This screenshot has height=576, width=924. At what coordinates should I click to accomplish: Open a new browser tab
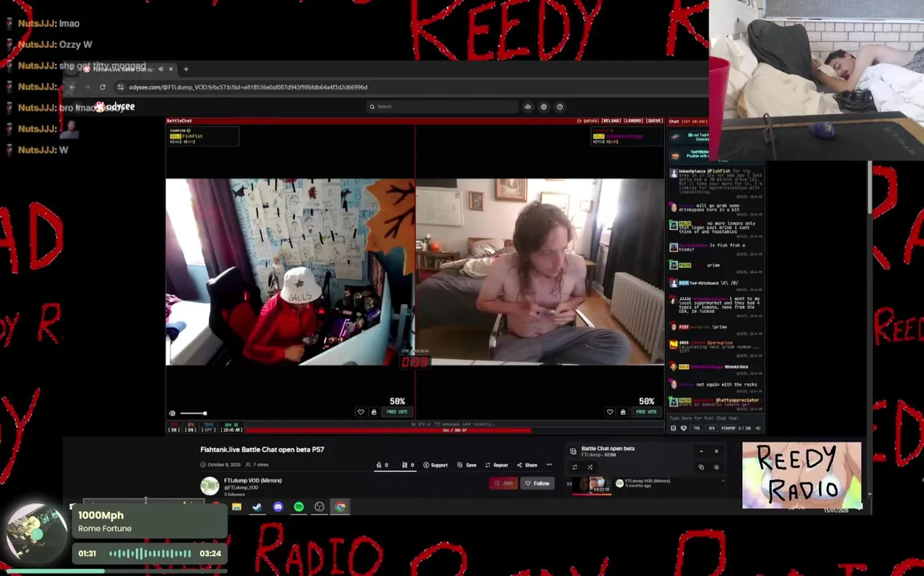[186, 69]
